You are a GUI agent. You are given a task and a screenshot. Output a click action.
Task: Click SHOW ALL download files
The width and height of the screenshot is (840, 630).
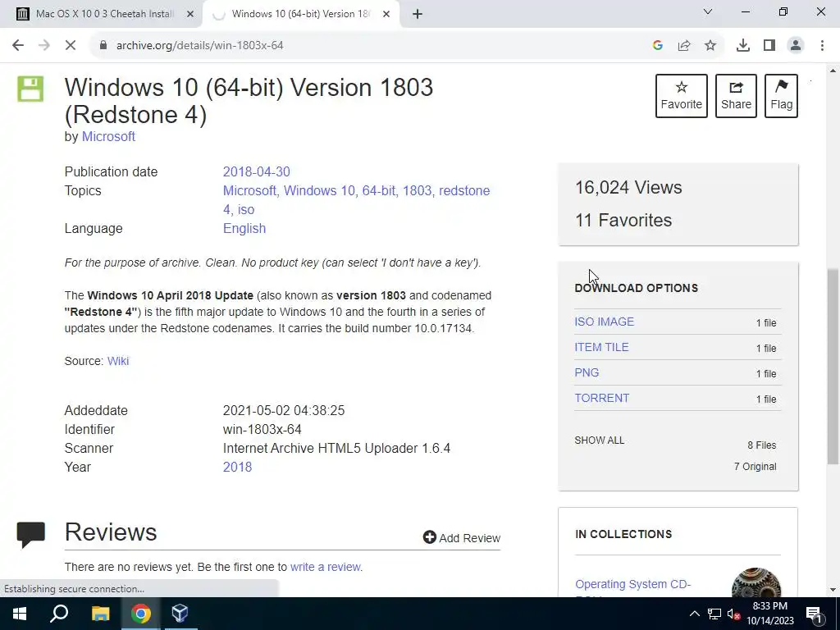pyautogui.click(x=599, y=441)
